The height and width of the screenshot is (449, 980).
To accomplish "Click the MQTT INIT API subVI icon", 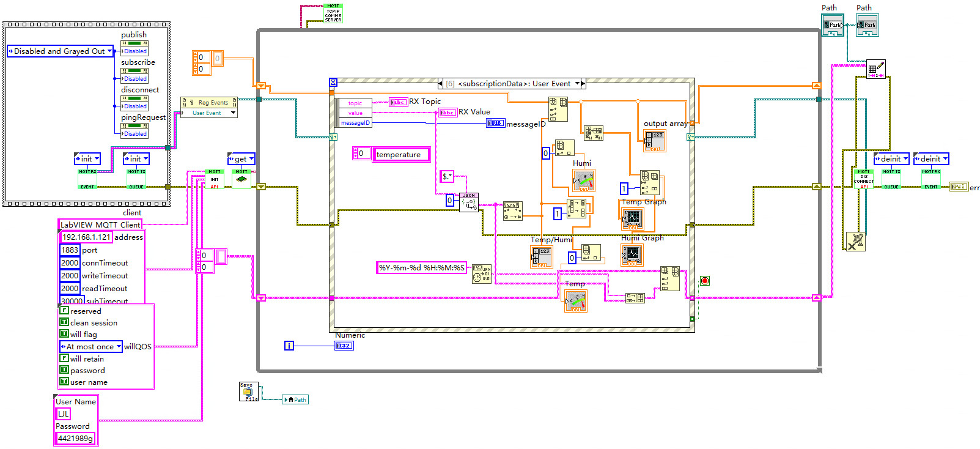I will click(x=215, y=179).
